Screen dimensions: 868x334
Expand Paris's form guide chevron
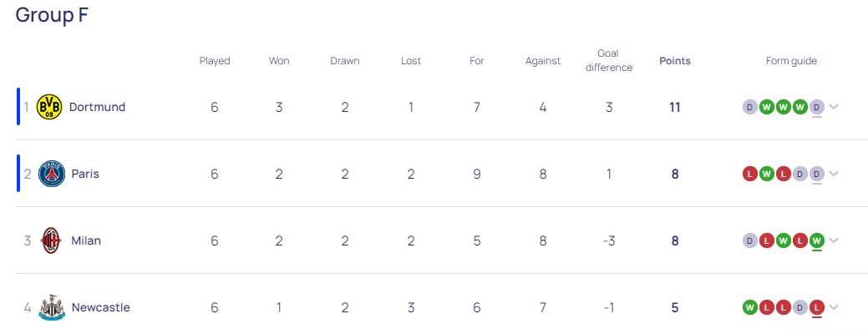(834, 174)
